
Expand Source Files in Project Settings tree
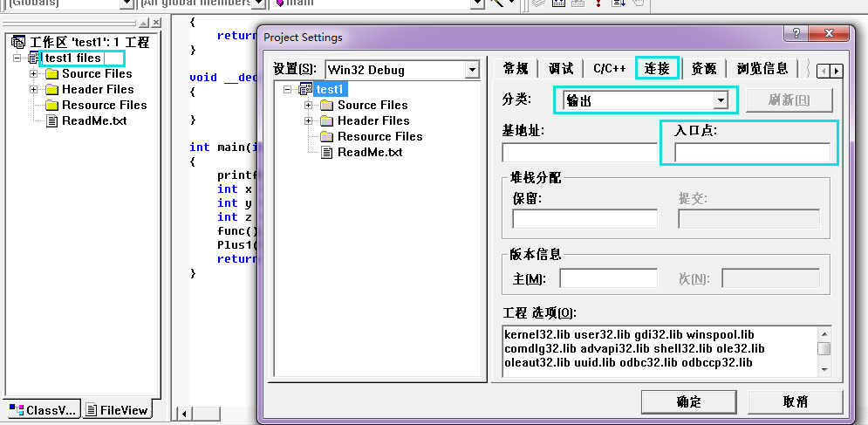click(308, 106)
